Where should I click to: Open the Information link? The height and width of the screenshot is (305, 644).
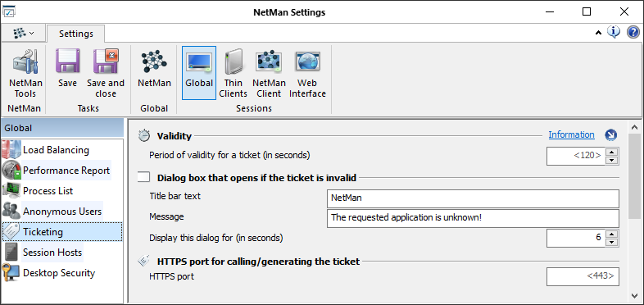(x=571, y=134)
